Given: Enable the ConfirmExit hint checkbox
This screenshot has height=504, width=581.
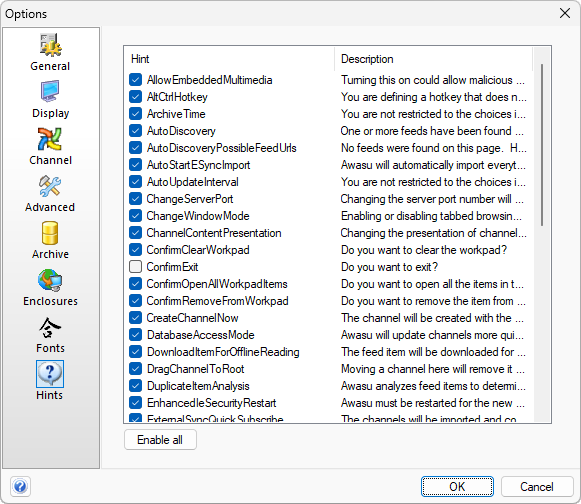Looking at the screenshot, I should pos(136,267).
